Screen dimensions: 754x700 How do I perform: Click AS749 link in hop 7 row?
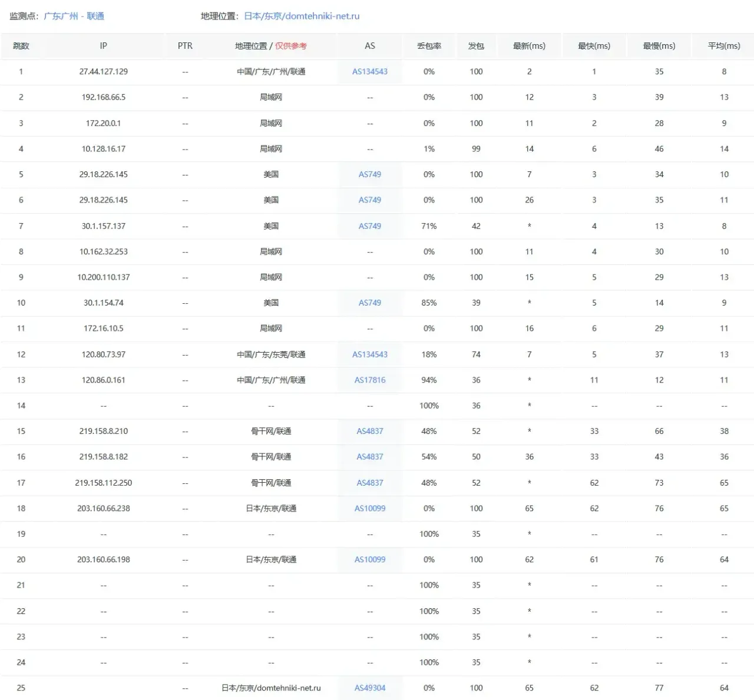(370, 226)
